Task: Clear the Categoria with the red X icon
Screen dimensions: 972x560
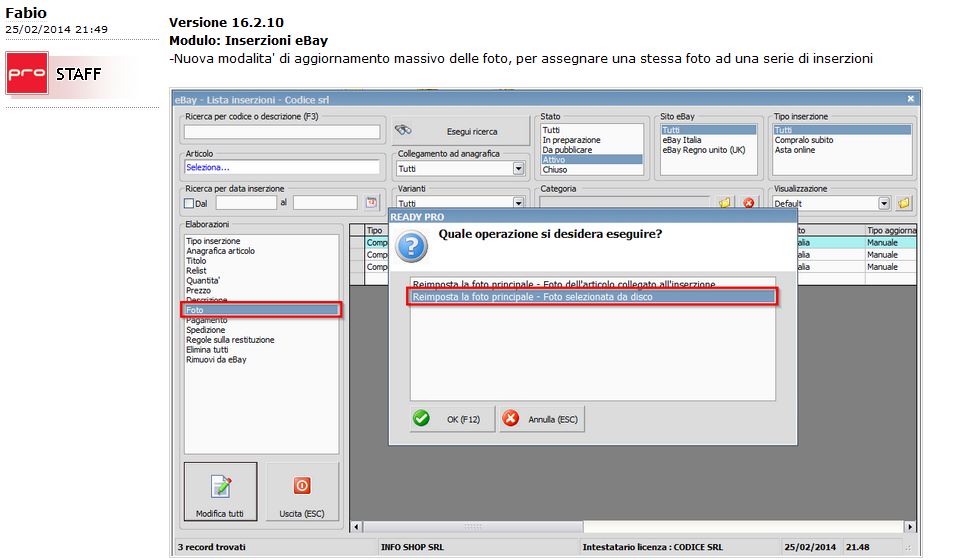Action: pos(748,202)
